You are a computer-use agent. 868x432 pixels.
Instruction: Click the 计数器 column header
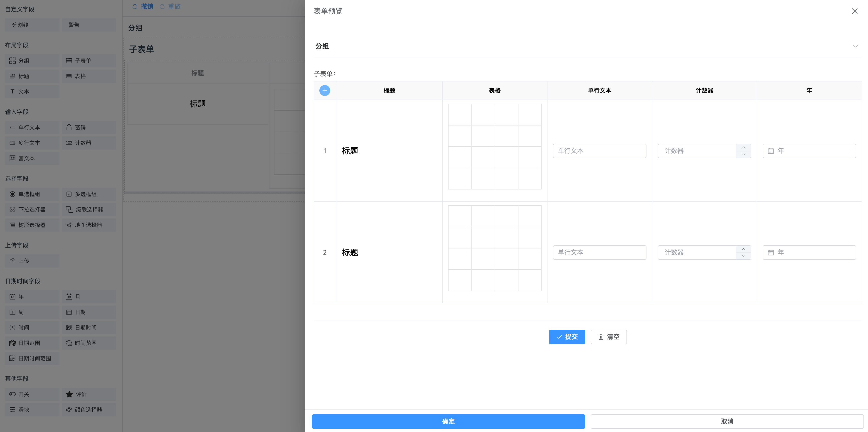(x=704, y=91)
